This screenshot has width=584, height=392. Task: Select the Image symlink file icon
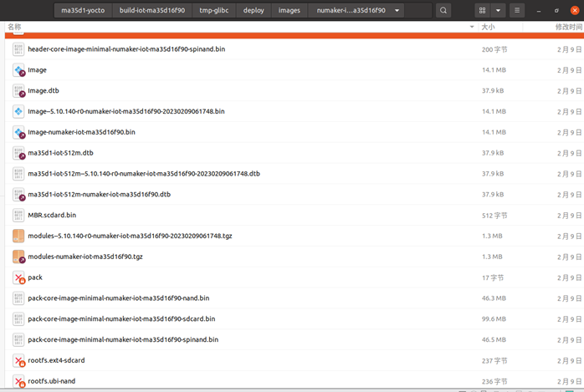pos(19,70)
